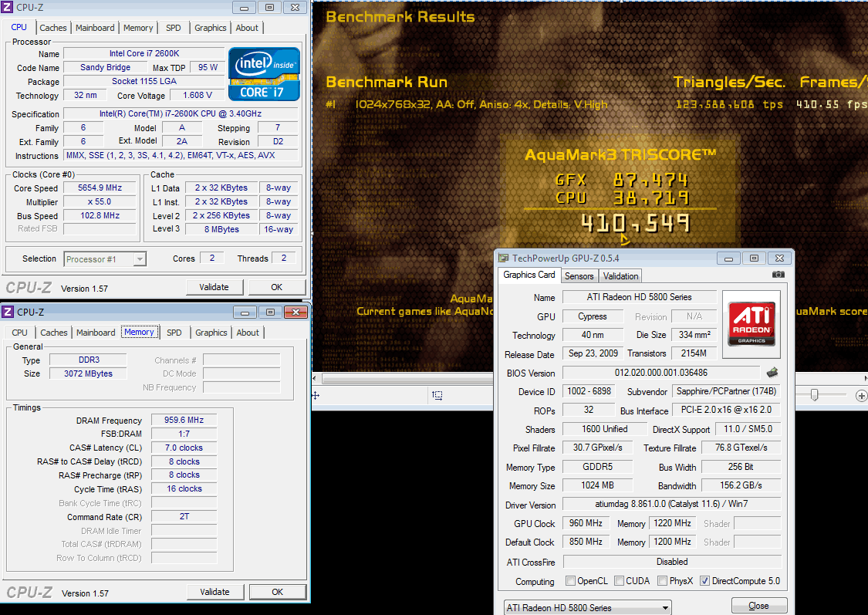Open the ATI Radeon HD 5800 Series dropdown
868x615 pixels.
[x=587, y=608]
